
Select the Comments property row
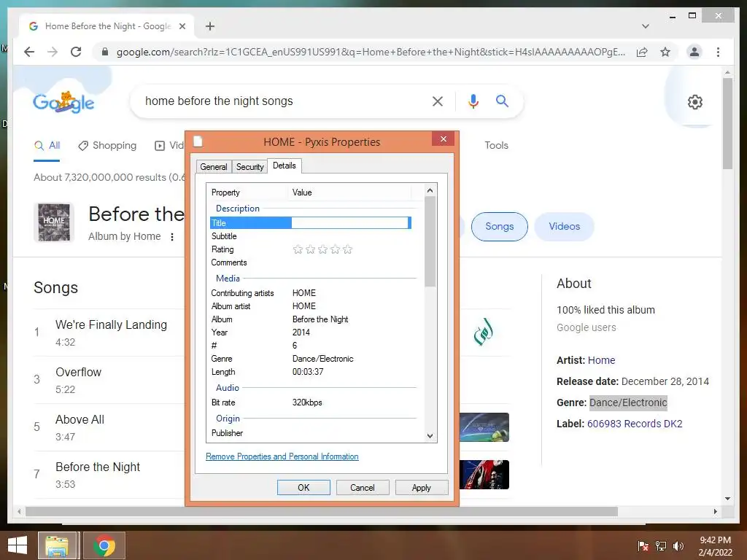(x=310, y=262)
